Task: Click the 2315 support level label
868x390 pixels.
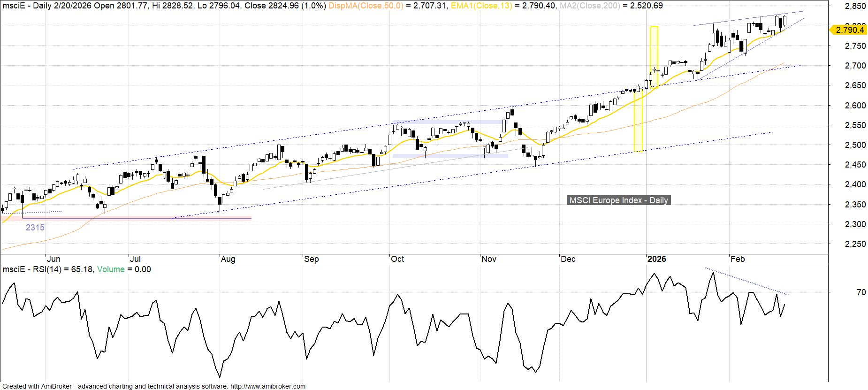Action: (x=35, y=228)
